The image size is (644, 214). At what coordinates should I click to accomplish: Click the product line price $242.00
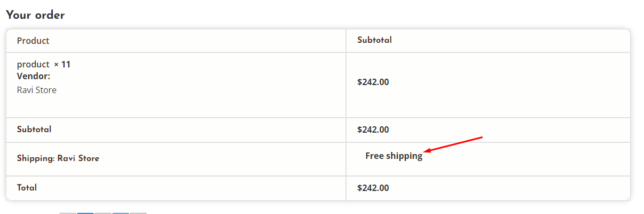pyautogui.click(x=373, y=82)
